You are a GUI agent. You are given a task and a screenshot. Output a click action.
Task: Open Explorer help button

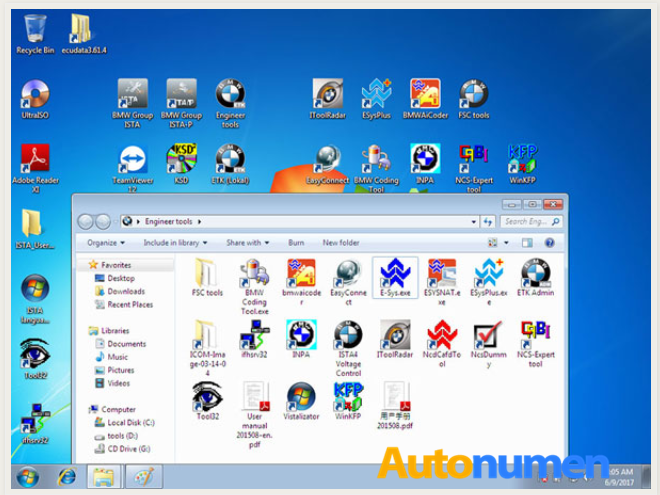(549, 243)
